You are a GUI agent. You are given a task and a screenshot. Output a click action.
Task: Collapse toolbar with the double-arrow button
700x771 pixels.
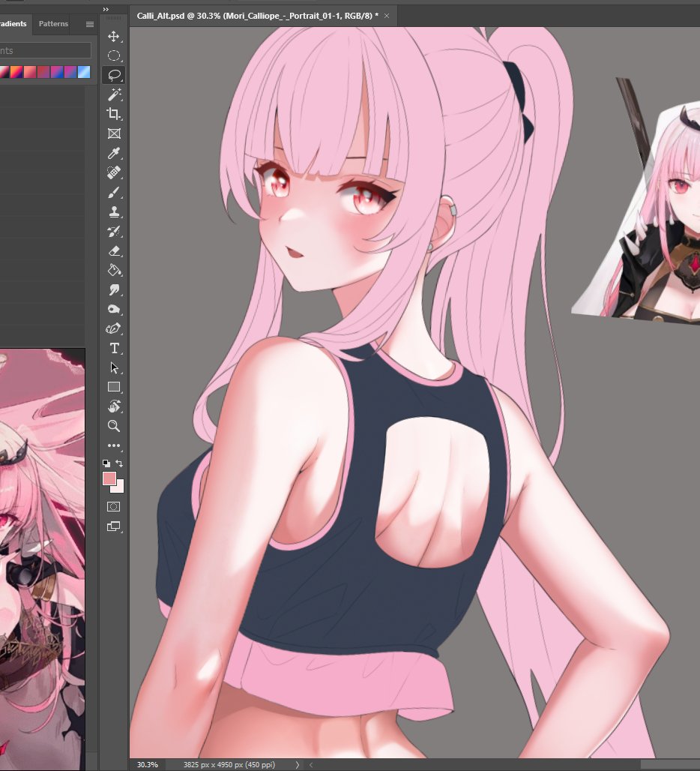coord(106,9)
